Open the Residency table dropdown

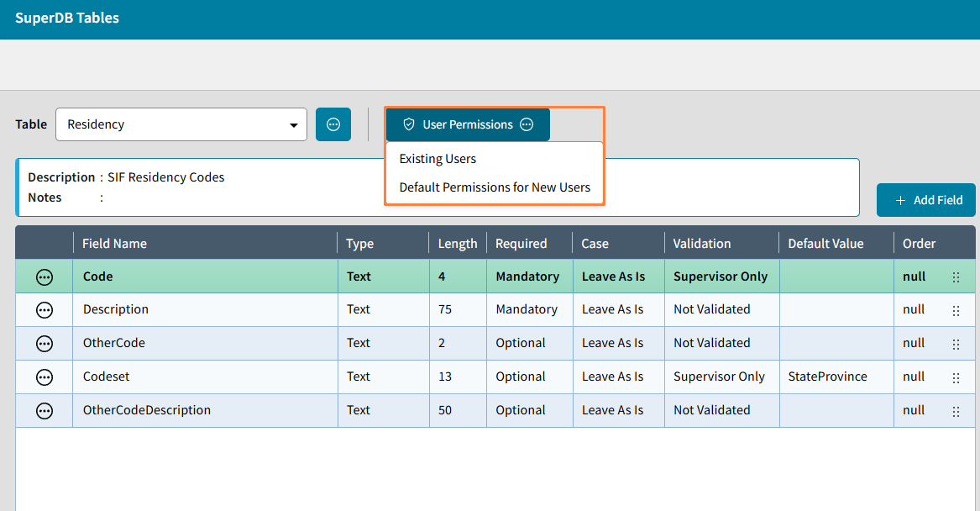coord(181,124)
